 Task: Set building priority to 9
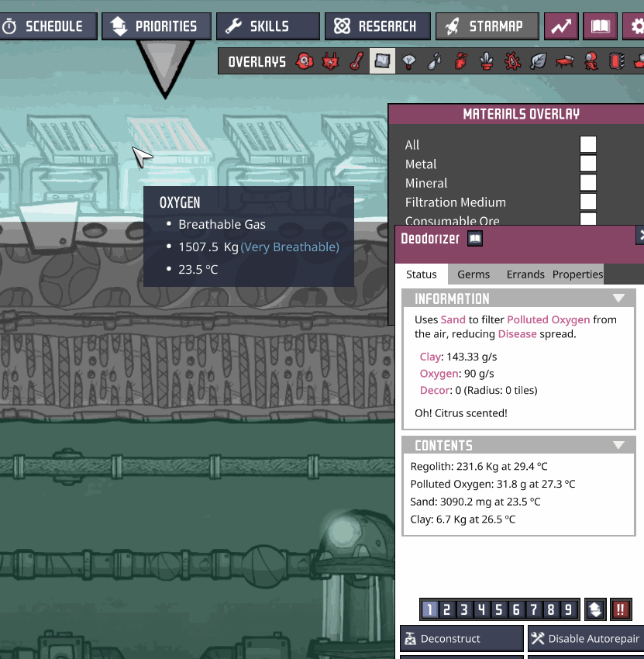coord(568,609)
